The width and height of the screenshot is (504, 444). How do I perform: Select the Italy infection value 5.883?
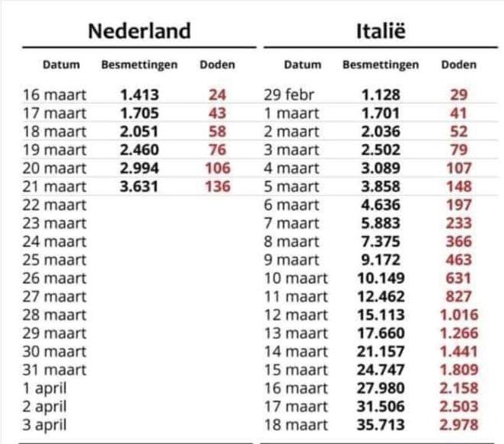pyautogui.click(x=381, y=223)
